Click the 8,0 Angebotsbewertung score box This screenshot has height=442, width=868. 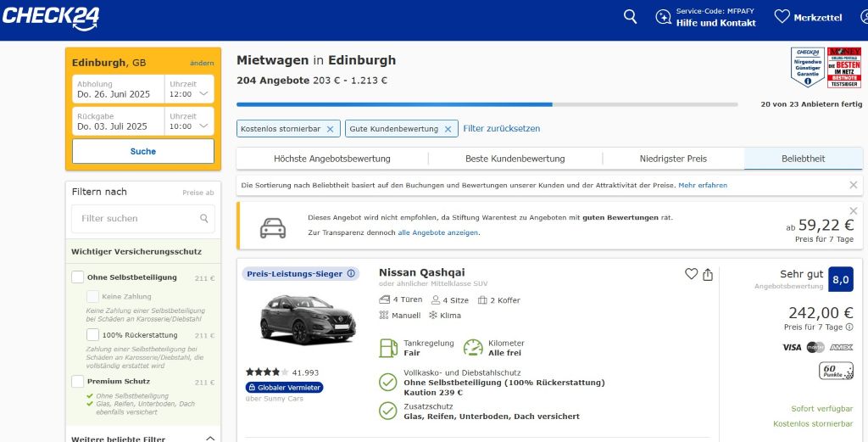(840, 280)
